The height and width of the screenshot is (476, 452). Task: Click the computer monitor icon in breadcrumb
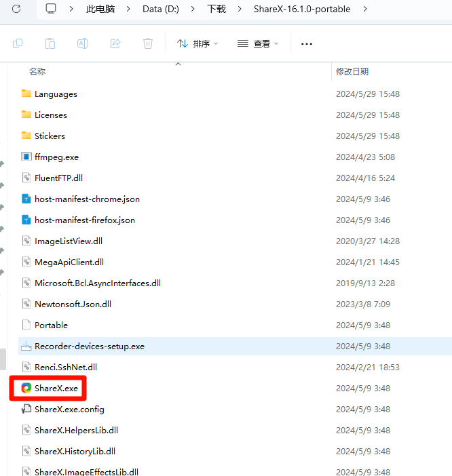pos(51,9)
